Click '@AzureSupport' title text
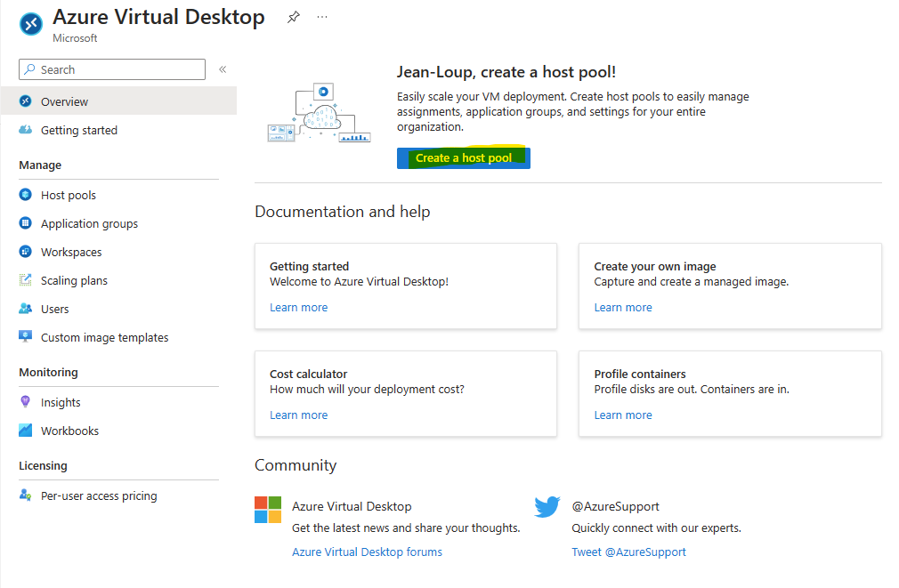899x588 pixels. pyautogui.click(x=615, y=507)
